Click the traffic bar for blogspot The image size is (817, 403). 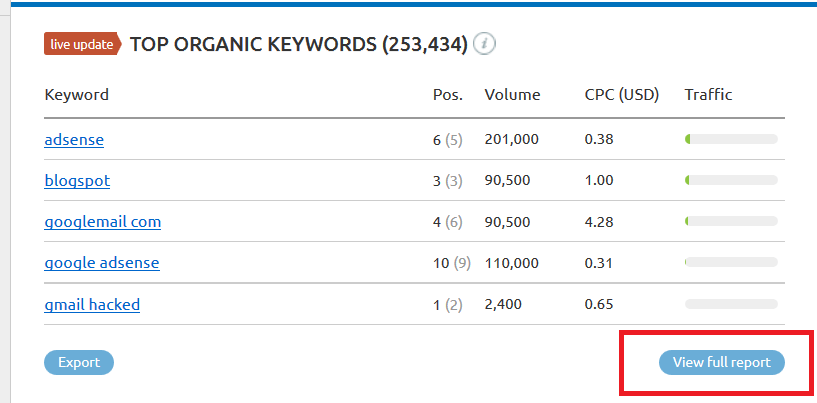pyautogui.click(x=731, y=180)
